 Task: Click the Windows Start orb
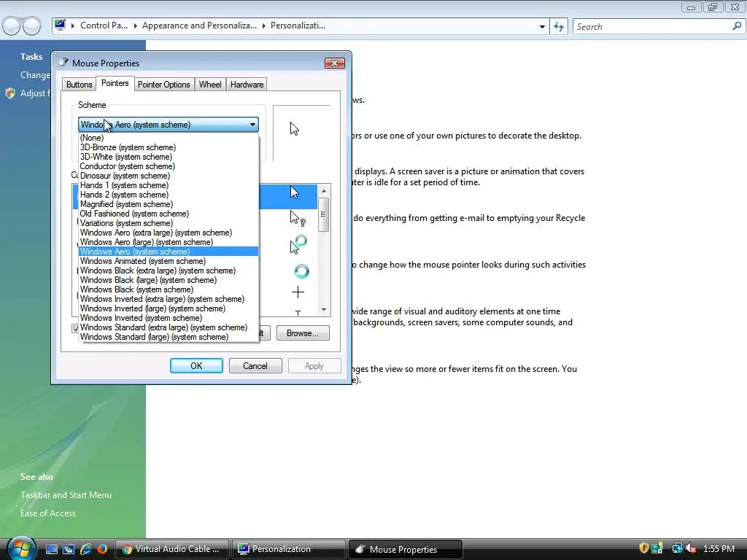tap(21, 548)
